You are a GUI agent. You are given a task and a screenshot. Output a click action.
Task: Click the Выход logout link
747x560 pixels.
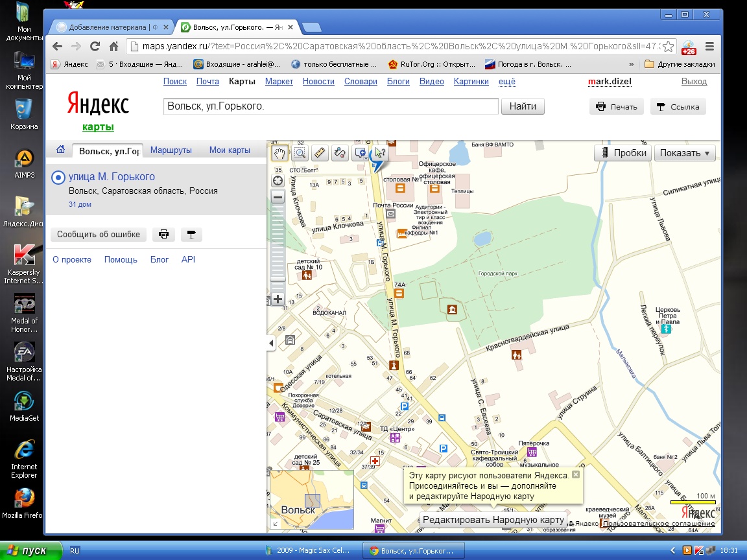tap(694, 82)
